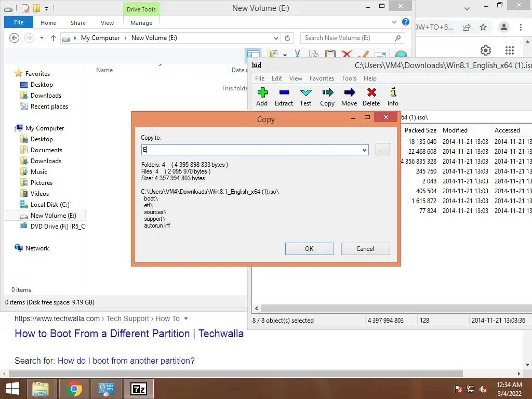Refresh the Explorer address bar
This screenshot has height=399, width=532.
pyautogui.click(x=287, y=38)
